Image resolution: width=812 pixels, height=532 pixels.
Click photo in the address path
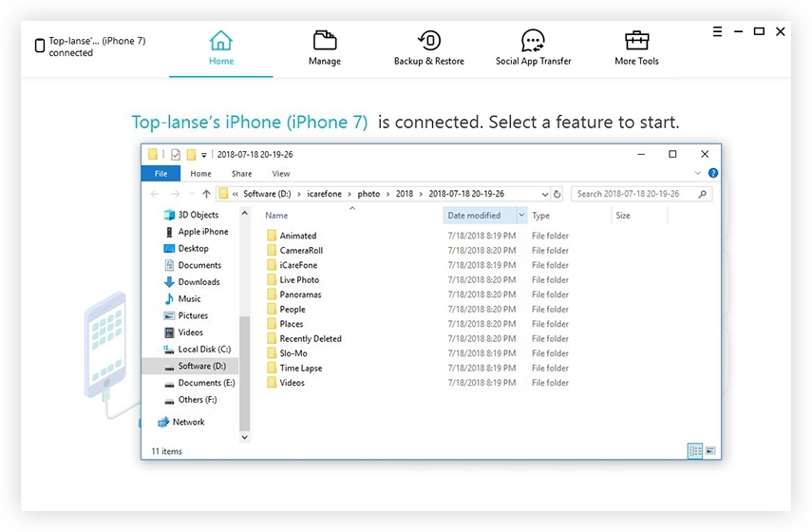coord(368,194)
